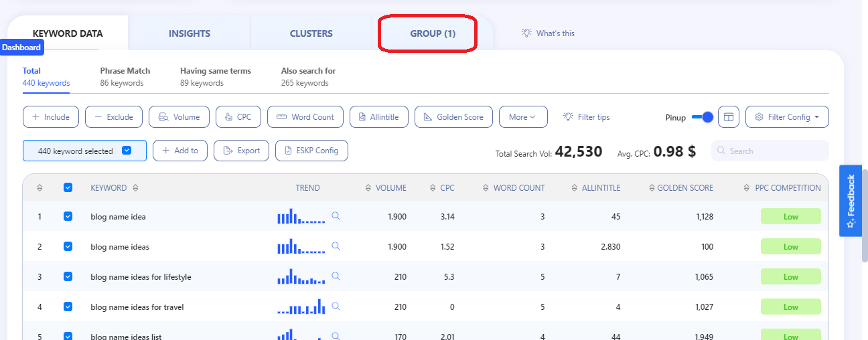The width and height of the screenshot is (868, 340).
Task: Expand the More filters dropdown
Action: click(x=523, y=117)
